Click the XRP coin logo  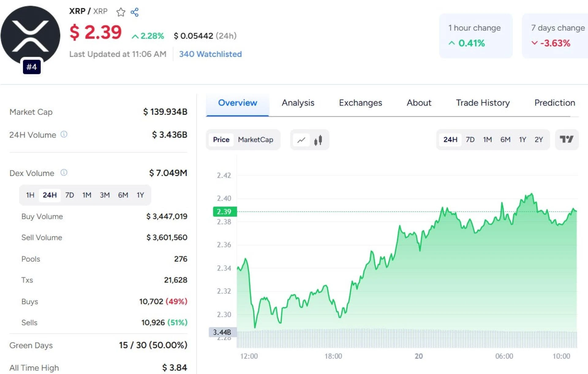[30, 35]
